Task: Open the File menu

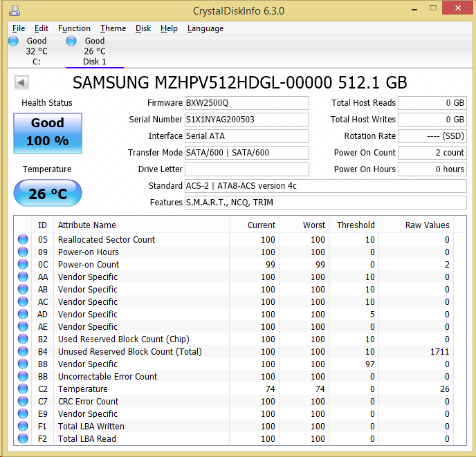Action: (x=19, y=28)
